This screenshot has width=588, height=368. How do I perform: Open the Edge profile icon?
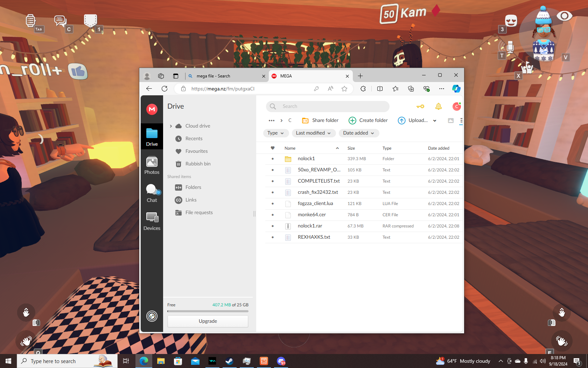pyautogui.click(x=147, y=76)
